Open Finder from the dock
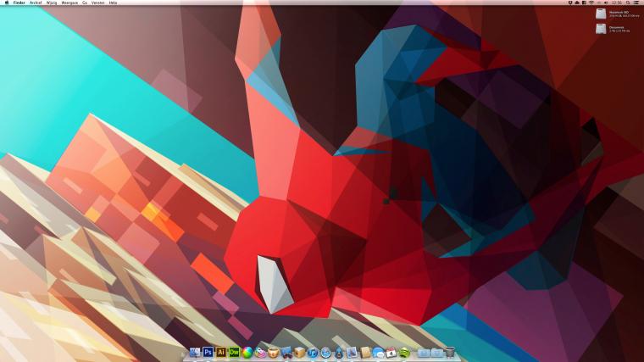This screenshot has height=362, width=644. (x=195, y=352)
